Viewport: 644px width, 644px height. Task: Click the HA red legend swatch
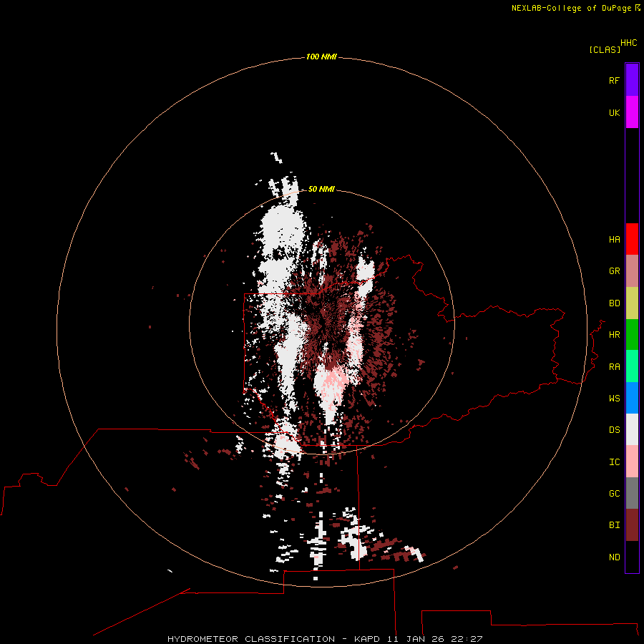632,239
